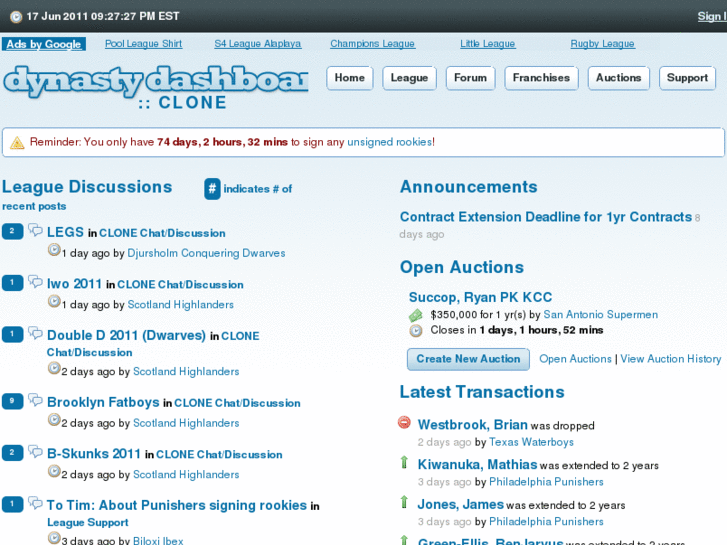Open Contract Extension Deadline for 1yr Contracts announcement

(x=546, y=217)
